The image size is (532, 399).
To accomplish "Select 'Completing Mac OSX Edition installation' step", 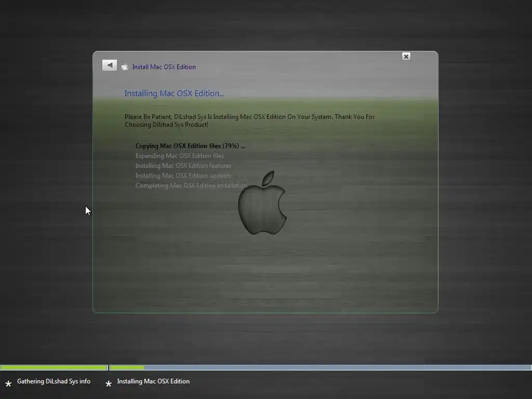I will 192,185.
